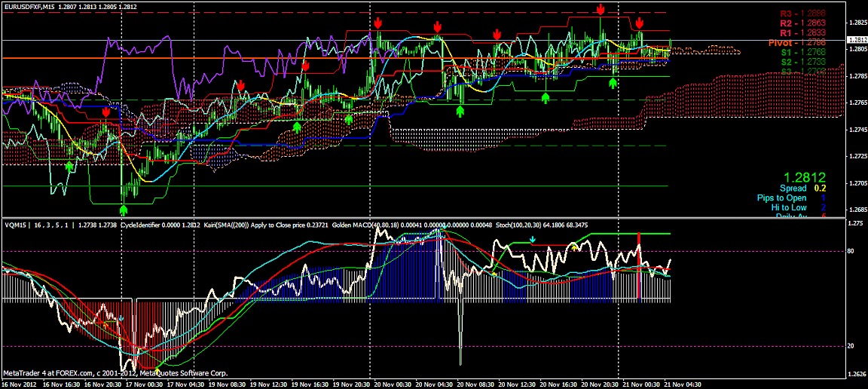
Task: Click the tall red bar in indicator window
Action: (639, 268)
